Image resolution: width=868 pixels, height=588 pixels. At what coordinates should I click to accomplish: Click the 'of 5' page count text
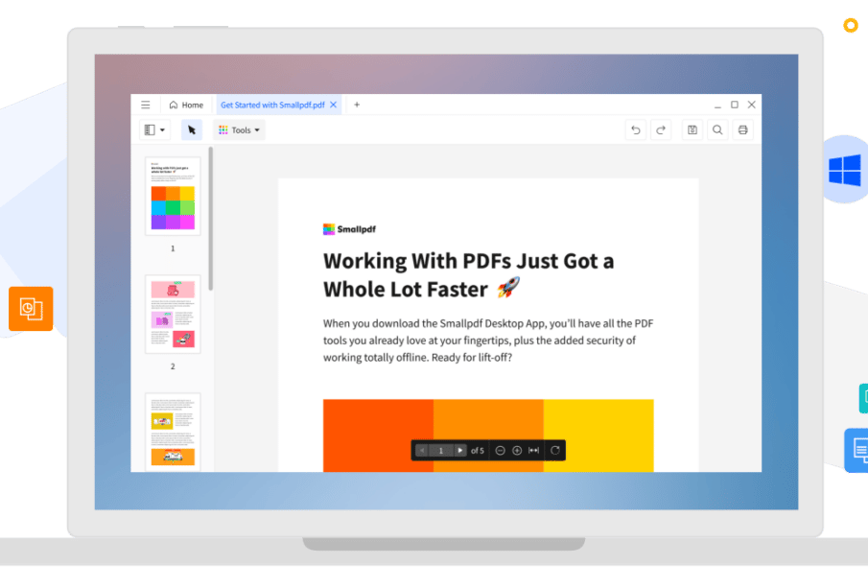(478, 451)
